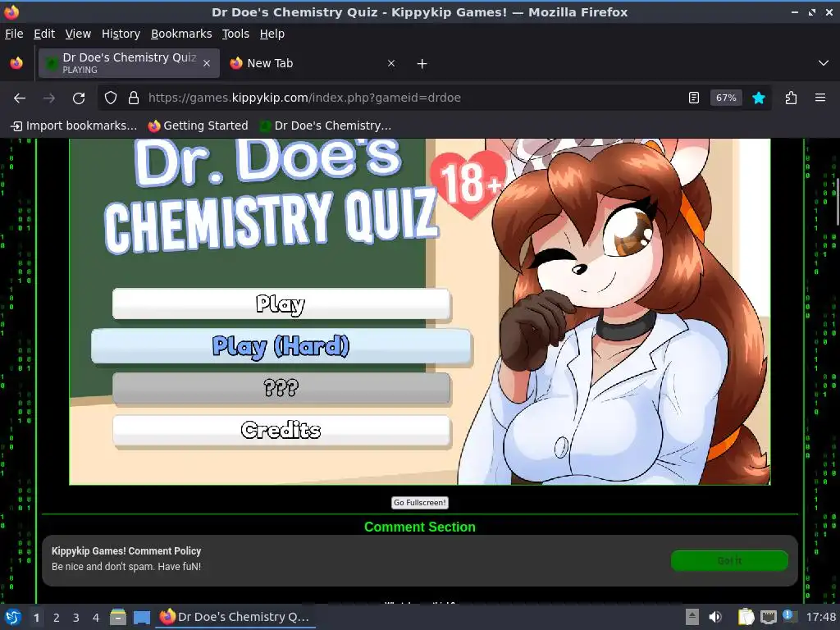Click the forward navigation arrow
The width and height of the screenshot is (840, 630).
[x=48, y=98]
